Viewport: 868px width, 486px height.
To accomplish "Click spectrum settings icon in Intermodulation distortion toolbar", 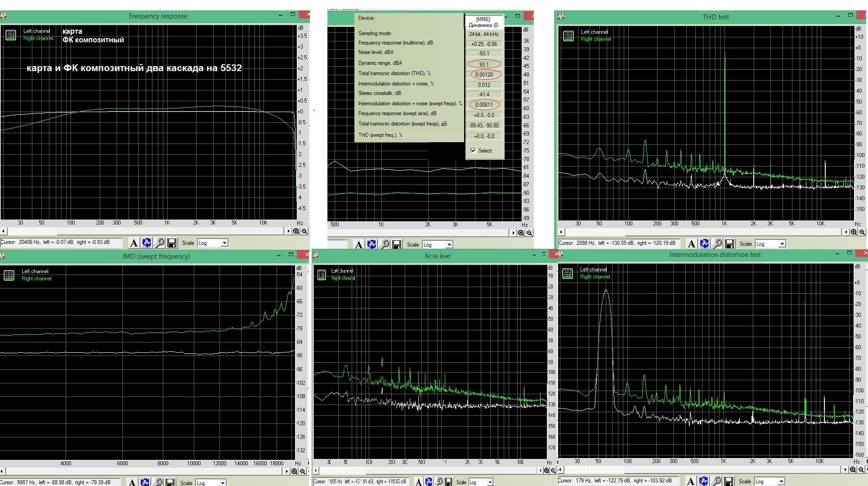I will pos(716,481).
